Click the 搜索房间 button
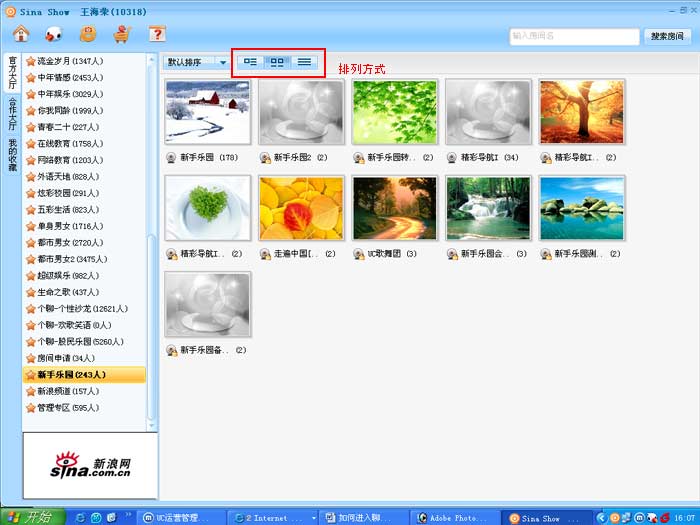 [x=667, y=36]
